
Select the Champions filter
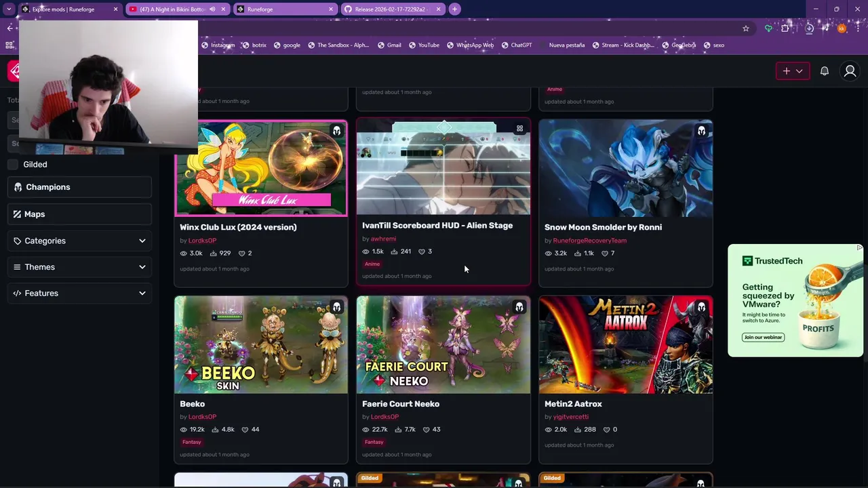click(x=79, y=187)
